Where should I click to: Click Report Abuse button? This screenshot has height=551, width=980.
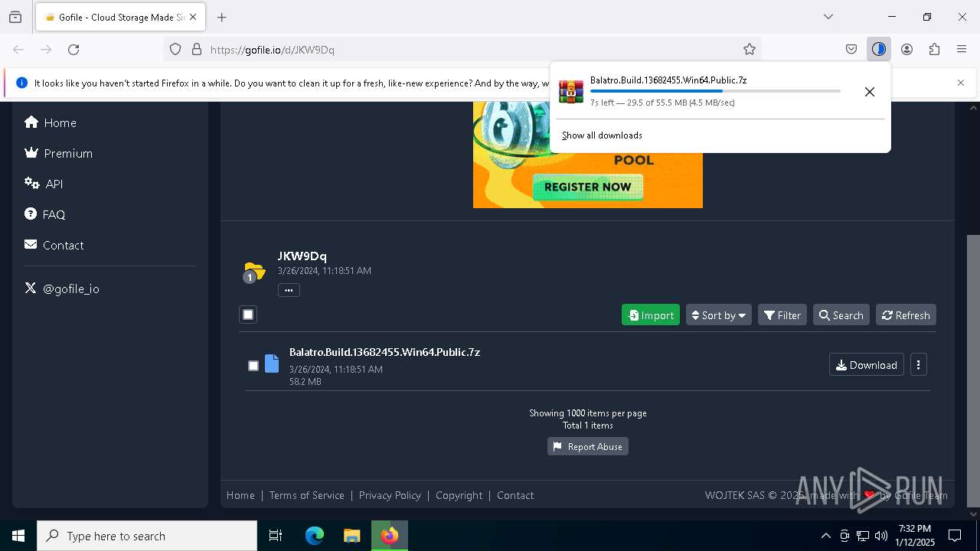(x=588, y=447)
